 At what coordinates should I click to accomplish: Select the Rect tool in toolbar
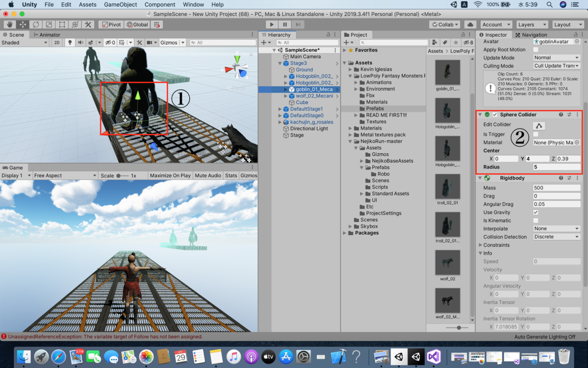[62, 25]
